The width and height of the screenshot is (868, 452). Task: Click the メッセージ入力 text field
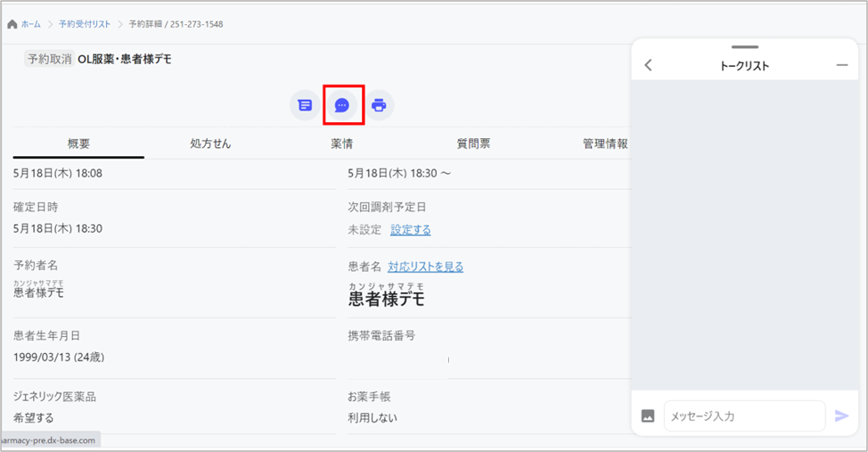(x=744, y=415)
